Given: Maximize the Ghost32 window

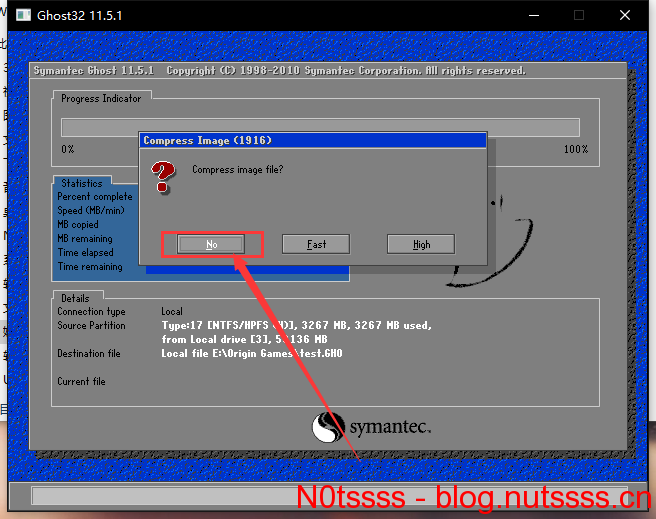Looking at the screenshot, I should (x=579, y=15).
